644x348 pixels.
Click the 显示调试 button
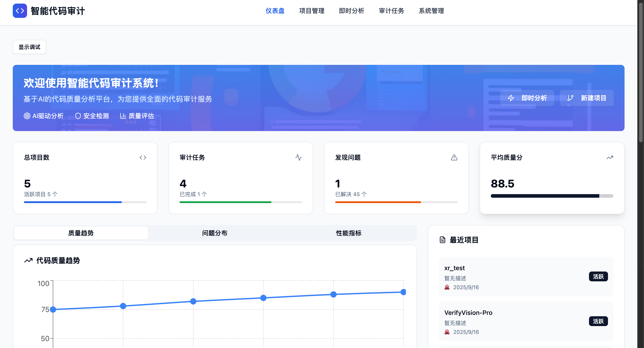point(29,47)
